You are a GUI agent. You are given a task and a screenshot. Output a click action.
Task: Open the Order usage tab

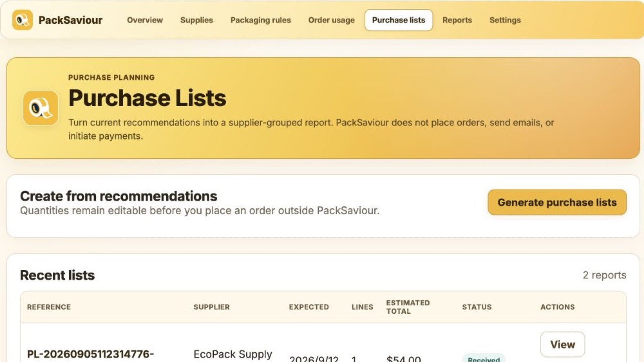coord(331,20)
